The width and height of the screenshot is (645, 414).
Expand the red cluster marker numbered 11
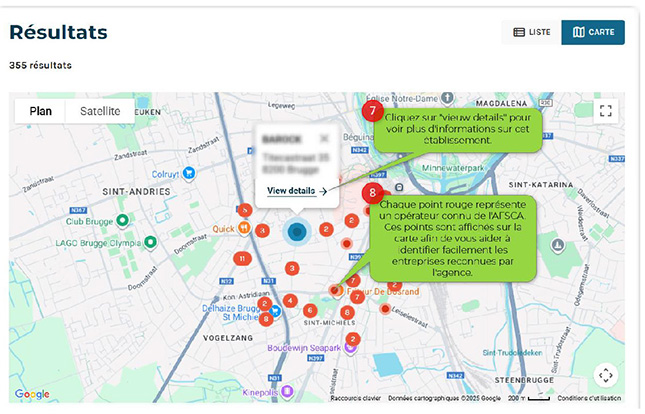coord(241,258)
